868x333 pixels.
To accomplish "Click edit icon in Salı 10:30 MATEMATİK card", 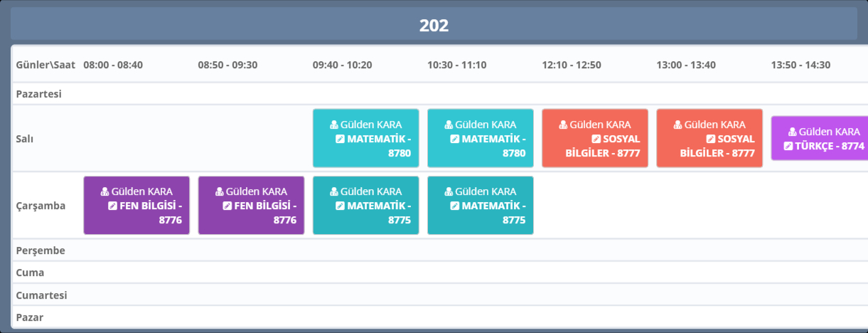I will (454, 139).
